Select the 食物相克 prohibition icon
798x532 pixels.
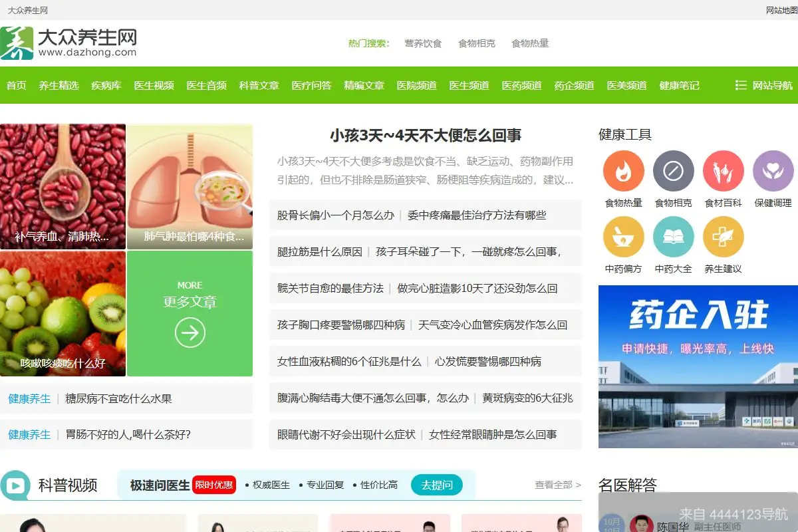[x=673, y=170]
